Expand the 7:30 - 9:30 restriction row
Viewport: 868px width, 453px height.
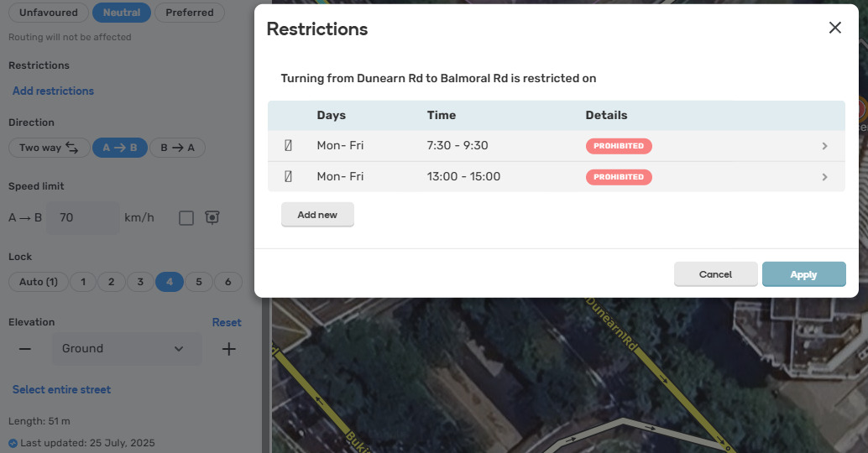(x=824, y=146)
